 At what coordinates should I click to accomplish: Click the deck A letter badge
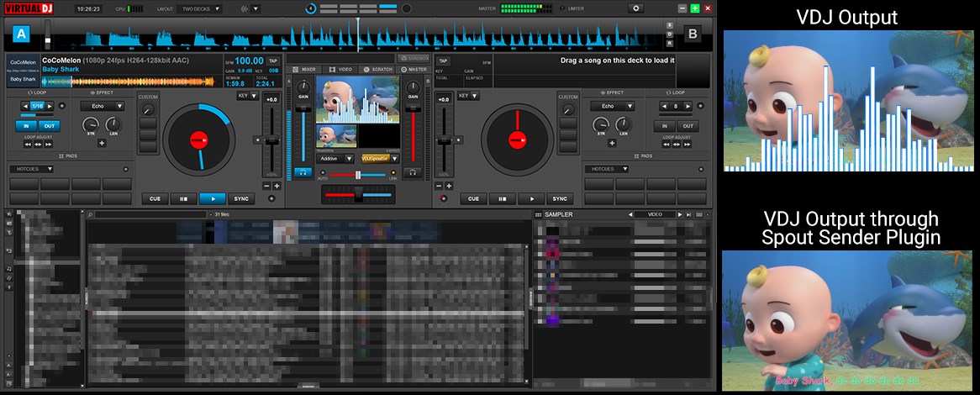(21, 34)
